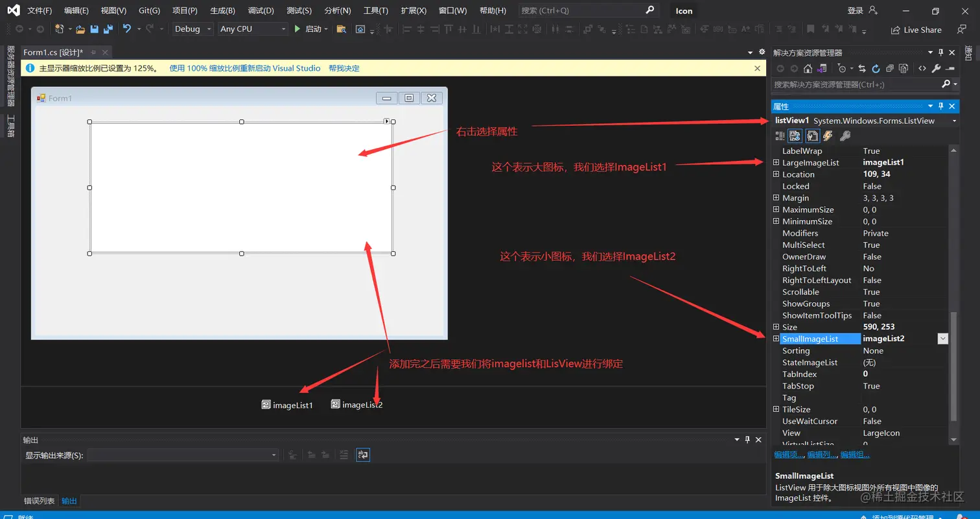Click Show All Files icon
This screenshot has width=980, height=519.
pyautogui.click(x=904, y=68)
